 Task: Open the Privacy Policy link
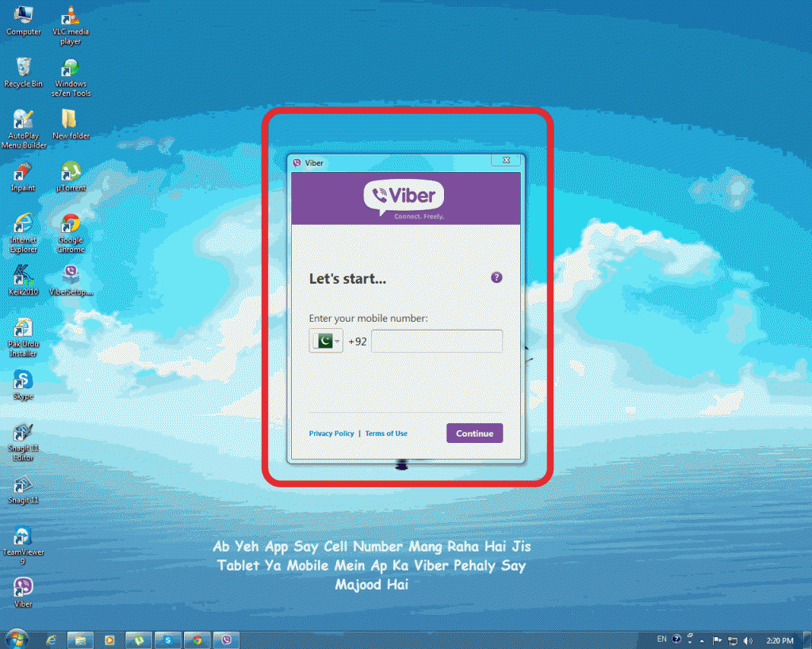pyautogui.click(x=331, y=433)
